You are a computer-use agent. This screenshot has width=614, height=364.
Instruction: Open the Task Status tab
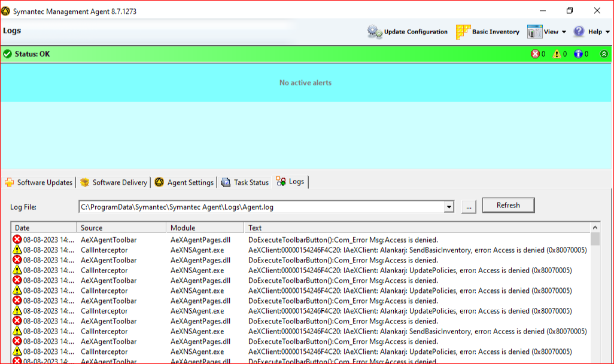245,182
